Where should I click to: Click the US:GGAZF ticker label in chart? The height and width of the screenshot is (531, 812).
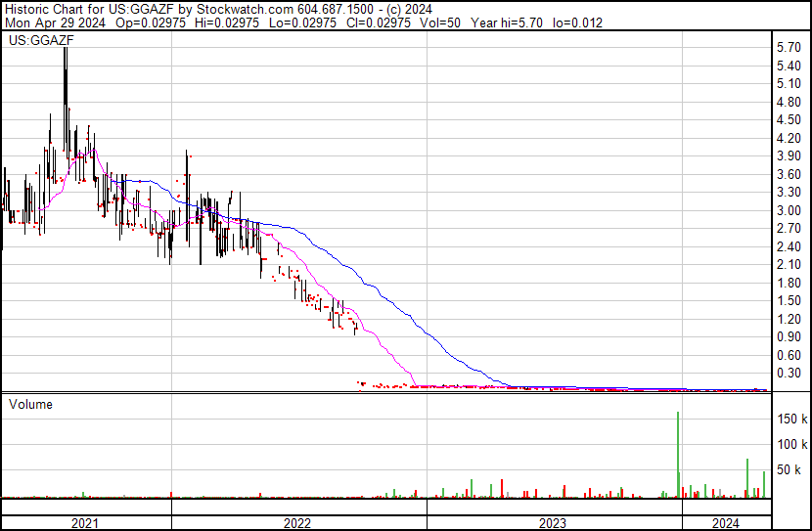[x=41, y=40]
